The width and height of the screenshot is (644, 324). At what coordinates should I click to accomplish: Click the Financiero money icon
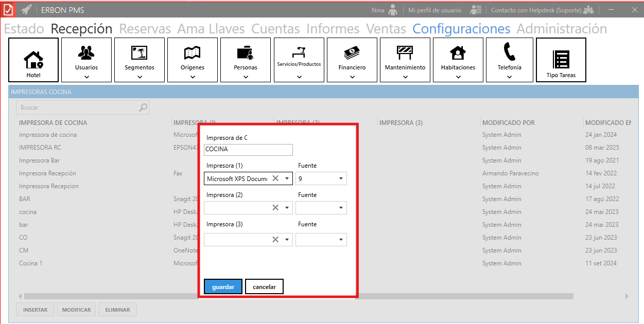[x=352, y=52]
